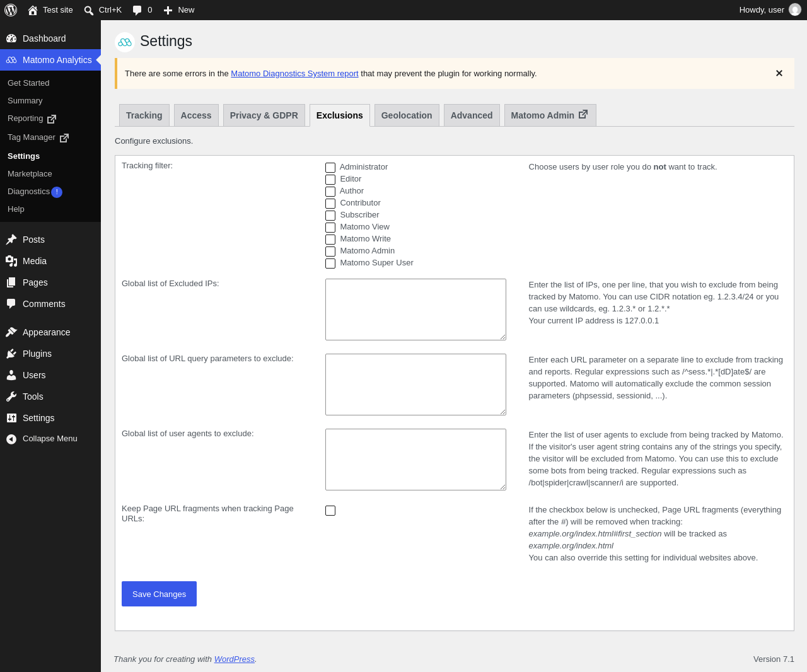Click the Diagnostics alert badge
The image size is (807, 672).
[57, 192]
